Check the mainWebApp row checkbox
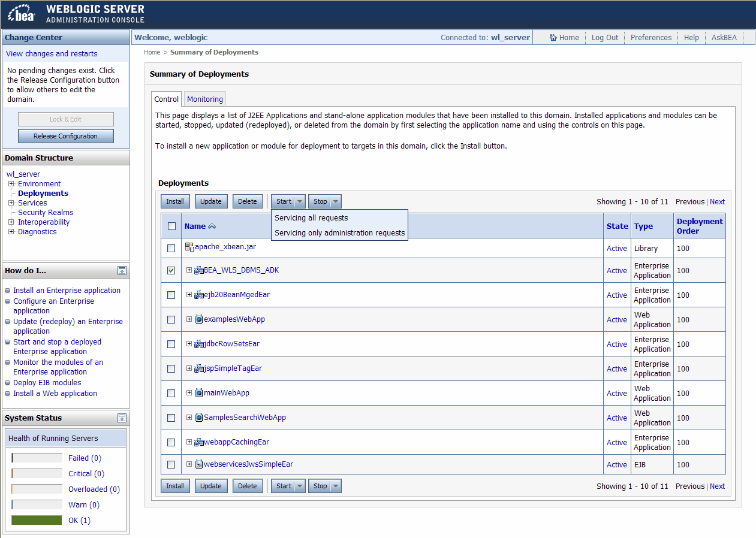Viewport: 756px width, 538px height. [x=171, y=393]
